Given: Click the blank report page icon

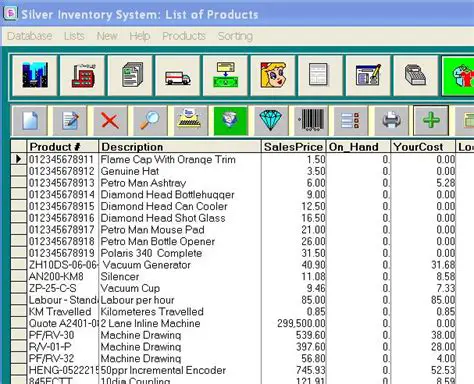Looking at the screenshot, I should (x=320, y=76).
